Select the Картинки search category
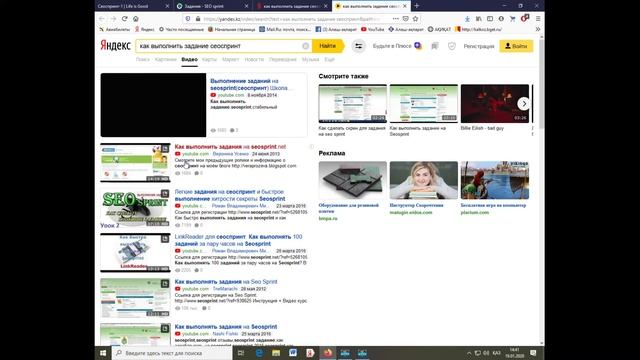The width and height of the screenshot is (640, 360). click(x=166, y=60)
